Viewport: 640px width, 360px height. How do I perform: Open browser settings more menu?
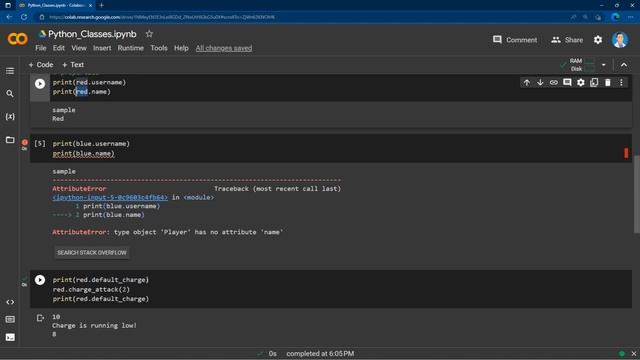click(631, 17)
